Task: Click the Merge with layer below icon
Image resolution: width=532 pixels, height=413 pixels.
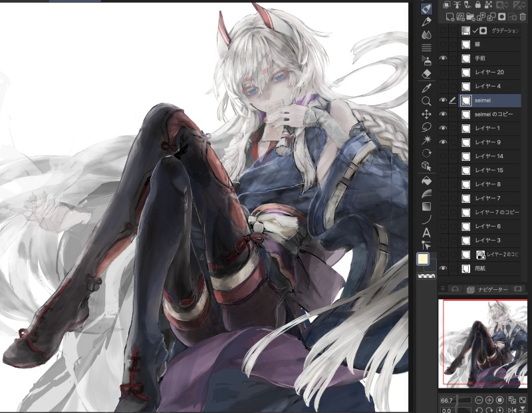Action: [x=491, y=17]
